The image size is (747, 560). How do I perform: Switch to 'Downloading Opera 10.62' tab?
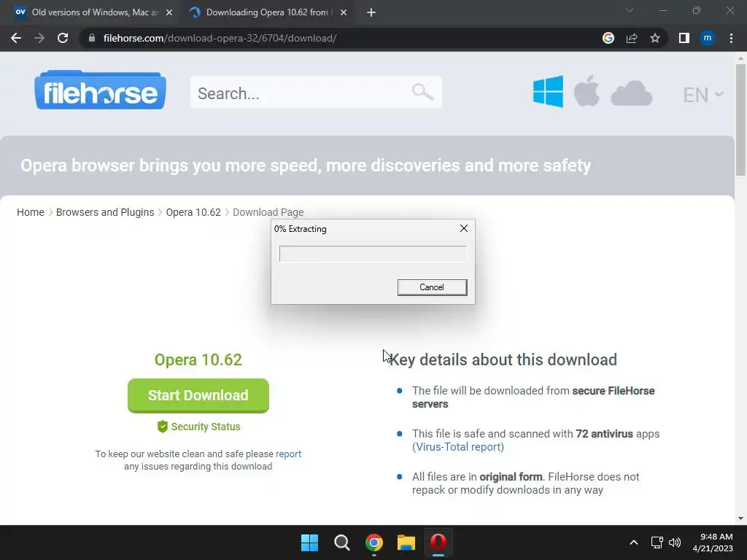coord(267,12)
